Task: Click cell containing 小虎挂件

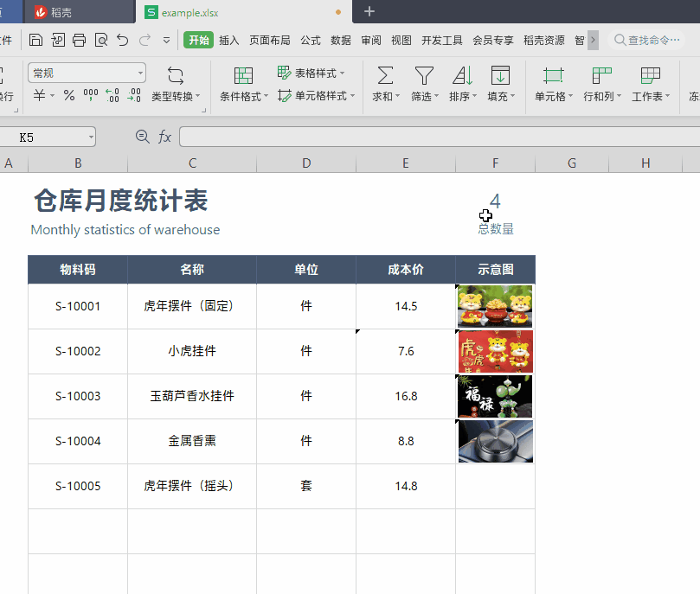Action: 192,351
